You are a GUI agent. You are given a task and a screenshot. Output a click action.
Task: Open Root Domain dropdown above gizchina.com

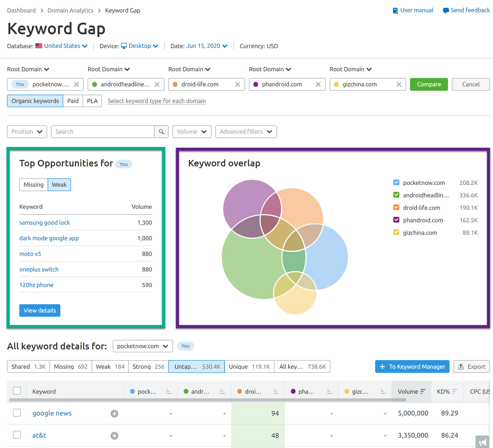pos(350,69)
